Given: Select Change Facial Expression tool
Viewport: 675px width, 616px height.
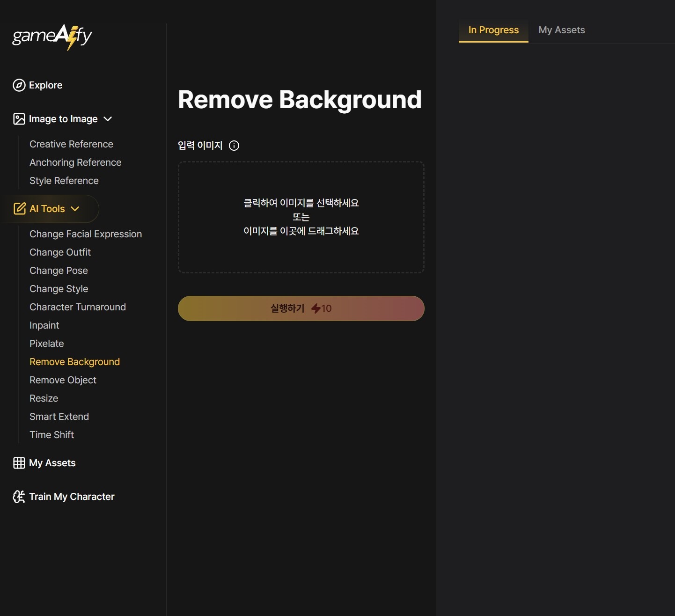Looking at the screenshot, I should (86, 234).
